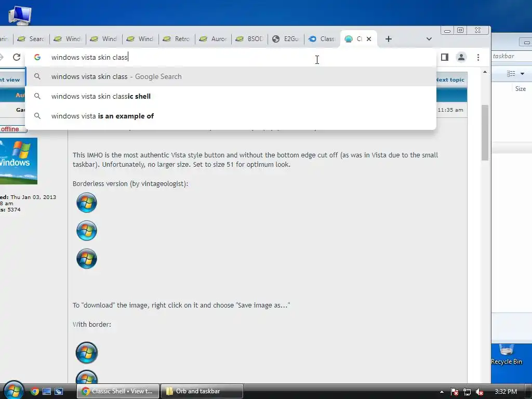Open the view dropdown arrow in the Explorer window

523,74
